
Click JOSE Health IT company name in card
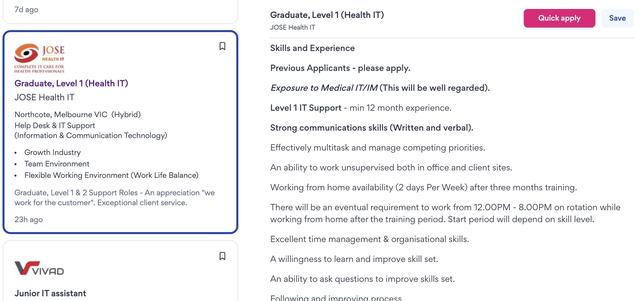point(45,98)
